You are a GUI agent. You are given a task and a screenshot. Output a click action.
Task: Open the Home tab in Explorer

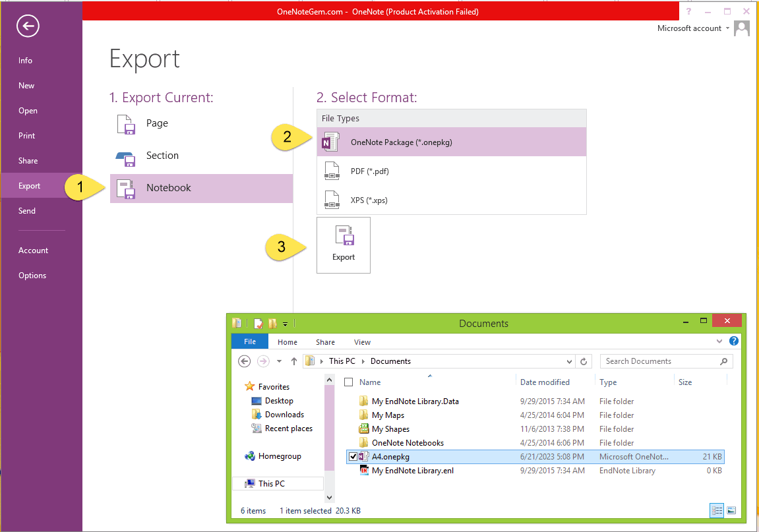(288, 342)
